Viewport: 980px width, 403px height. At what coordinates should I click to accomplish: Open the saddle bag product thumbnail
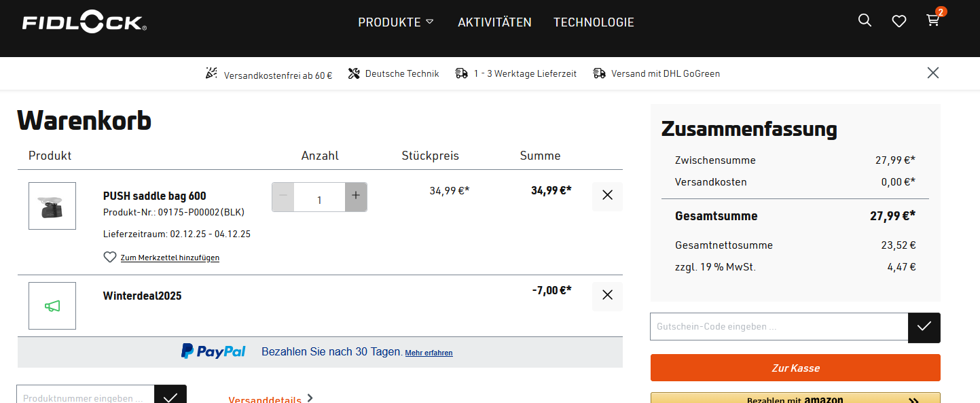(x=52, y=206)
